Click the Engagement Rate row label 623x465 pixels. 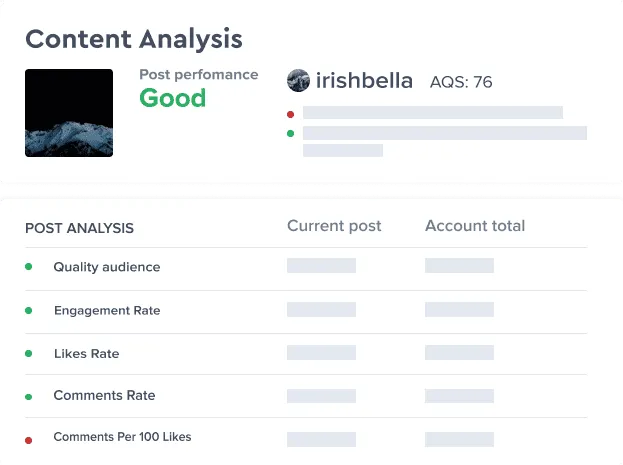(x=107, y=310)
